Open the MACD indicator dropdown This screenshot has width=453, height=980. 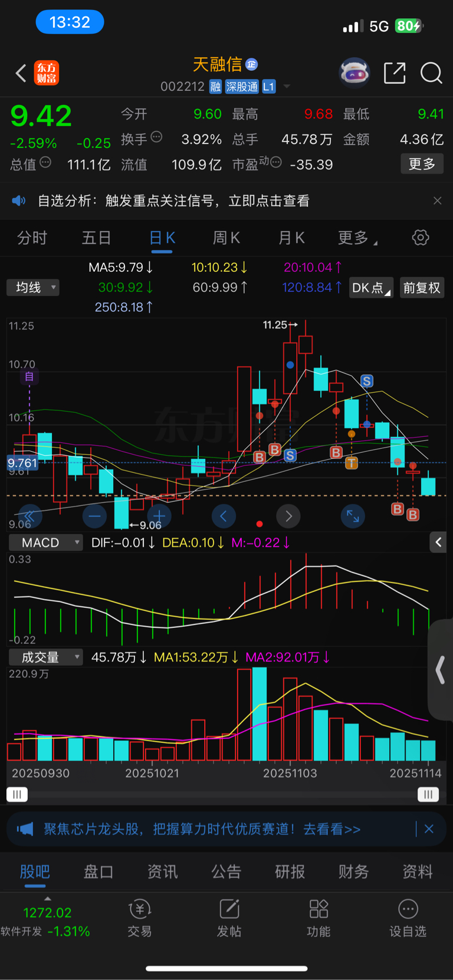pyautogui.click(x=45, y=542)
